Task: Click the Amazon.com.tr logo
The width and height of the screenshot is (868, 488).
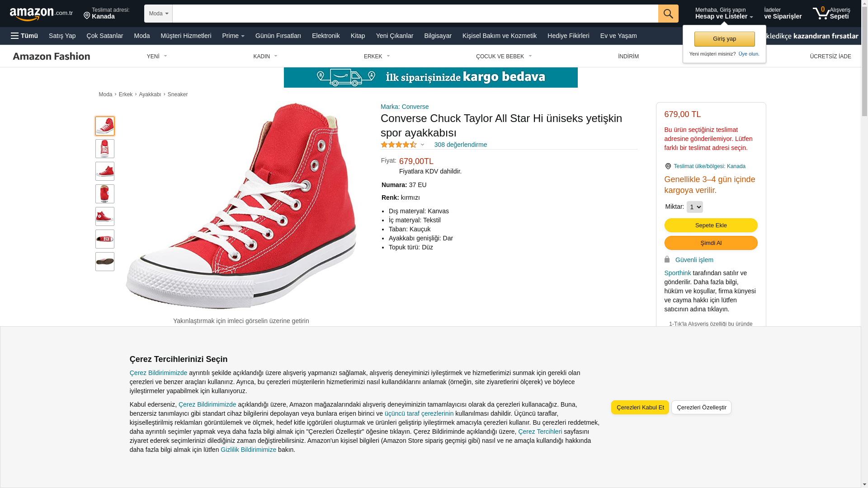Action: click(41, 14)
